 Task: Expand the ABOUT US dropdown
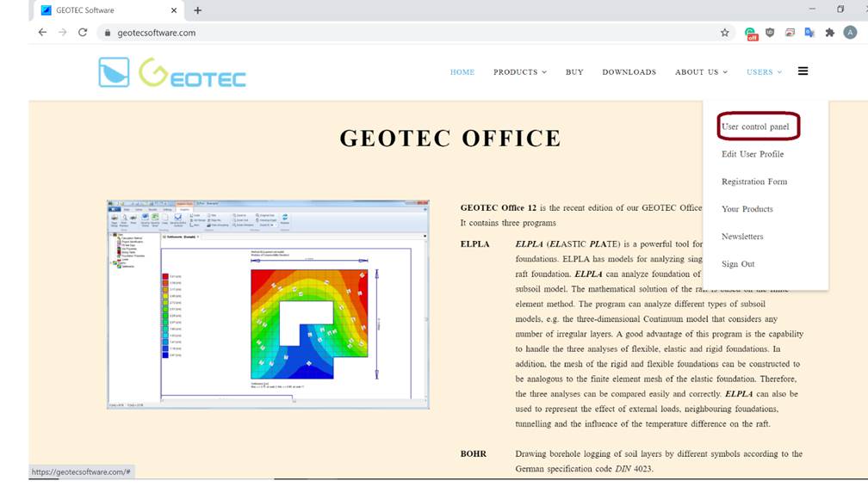[701, 72]
